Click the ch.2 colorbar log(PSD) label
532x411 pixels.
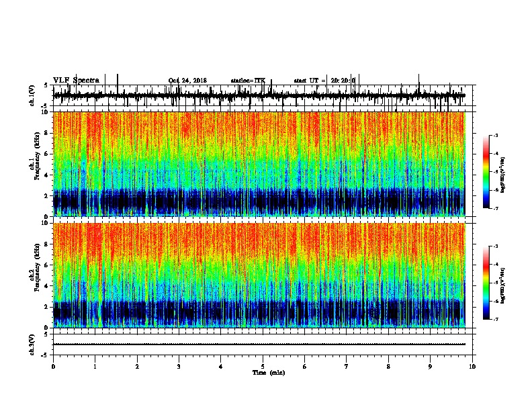pos(503,285)
